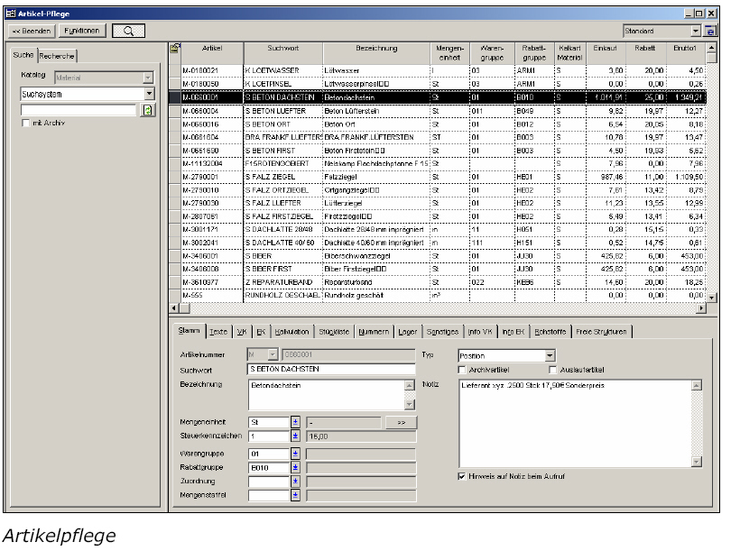Click into the Notiz text area
This screenshot has height=560, width=731.
[x=575, y=424]
